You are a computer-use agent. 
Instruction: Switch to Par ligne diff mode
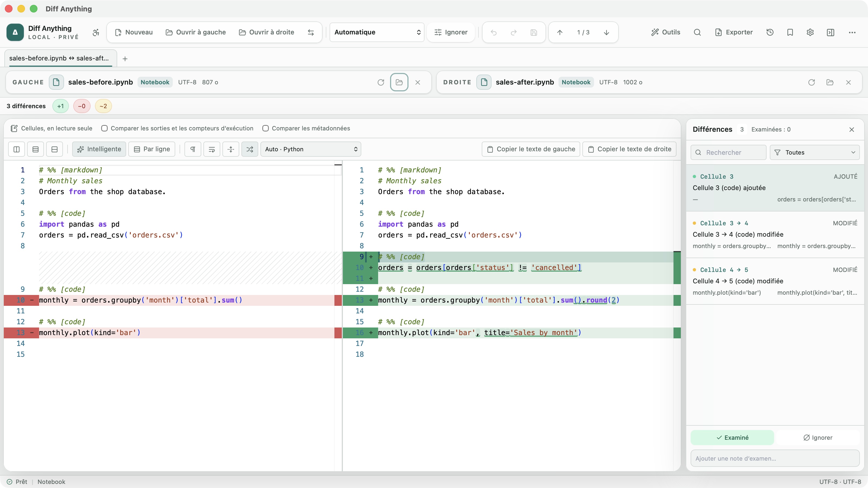pyautogui.click(x=152, y=149)
